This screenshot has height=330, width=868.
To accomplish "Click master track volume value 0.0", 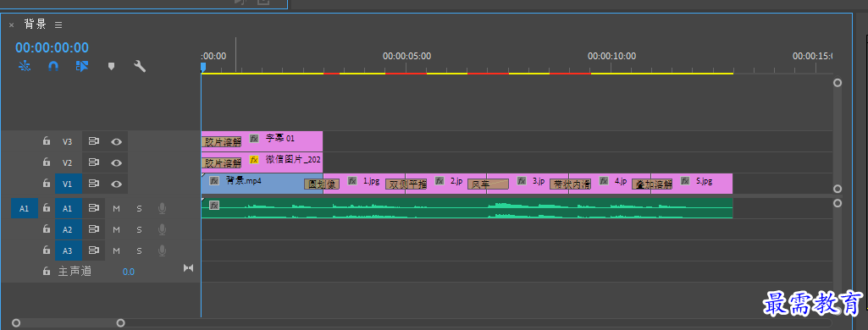I will (129, 272).
